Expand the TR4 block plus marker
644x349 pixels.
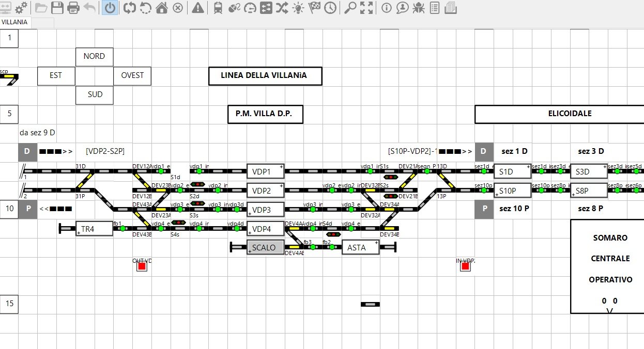[79, 233]
